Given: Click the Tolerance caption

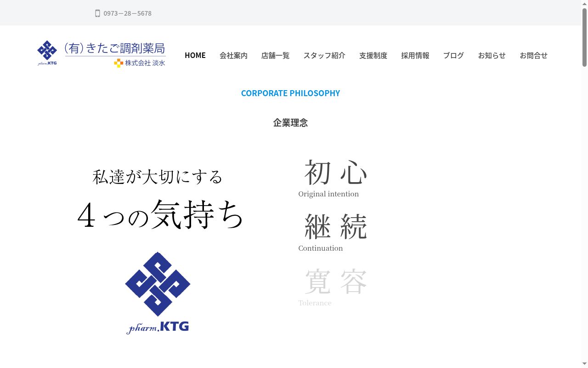Looking at the screenshot, I should [x=315, y=303].
